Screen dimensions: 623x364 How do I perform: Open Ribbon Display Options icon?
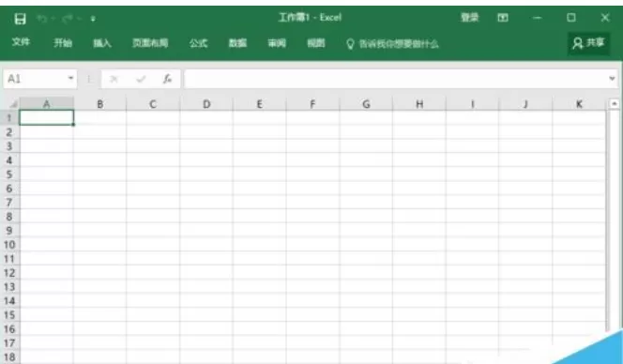[503, 18]
